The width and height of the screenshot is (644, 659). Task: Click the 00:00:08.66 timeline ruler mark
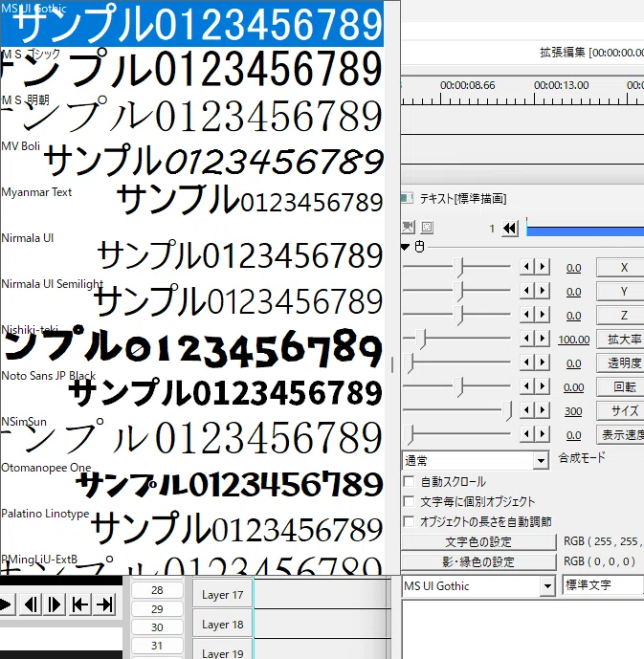tap(467, 85)
